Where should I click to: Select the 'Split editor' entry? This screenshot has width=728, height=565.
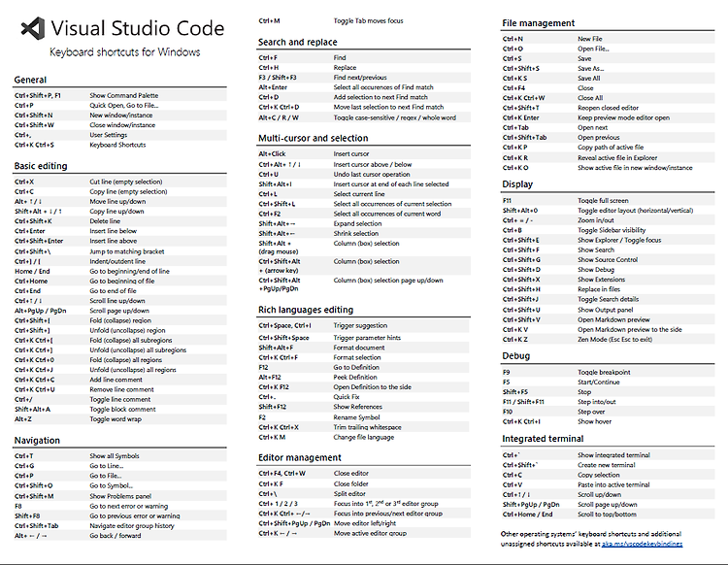click(x=349, y=493)
